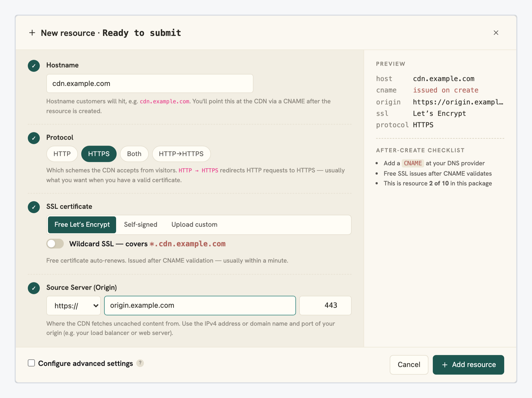This screenshot has height=398, width=532.
Task: Click the origin.example.com input field
Action: pos(200,306)
